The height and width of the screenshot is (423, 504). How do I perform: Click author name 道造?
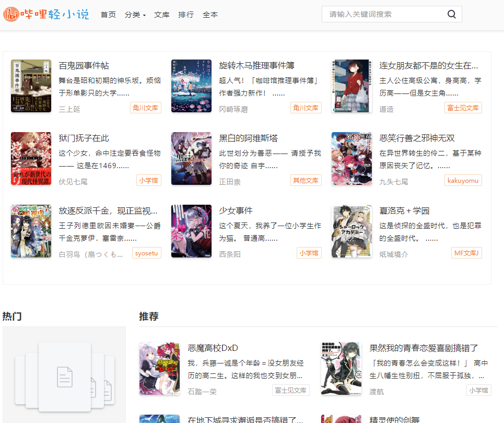point(386,109)
